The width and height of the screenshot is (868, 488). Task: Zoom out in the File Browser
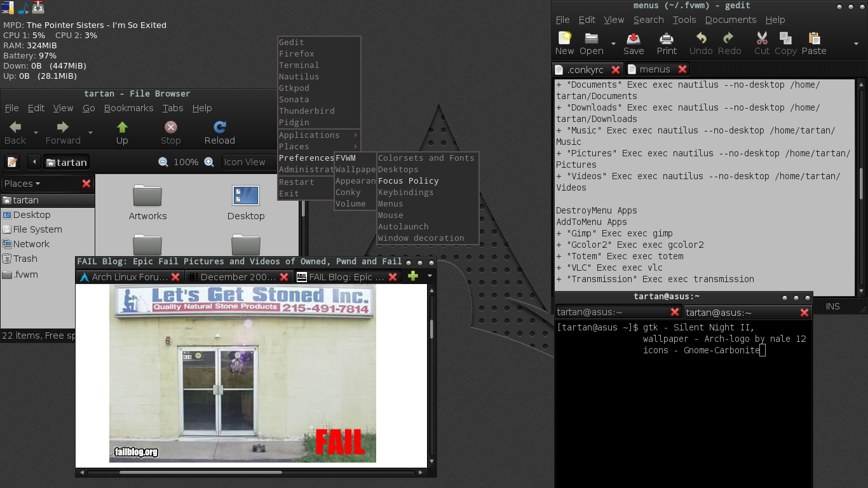click(x=163, y=162)
